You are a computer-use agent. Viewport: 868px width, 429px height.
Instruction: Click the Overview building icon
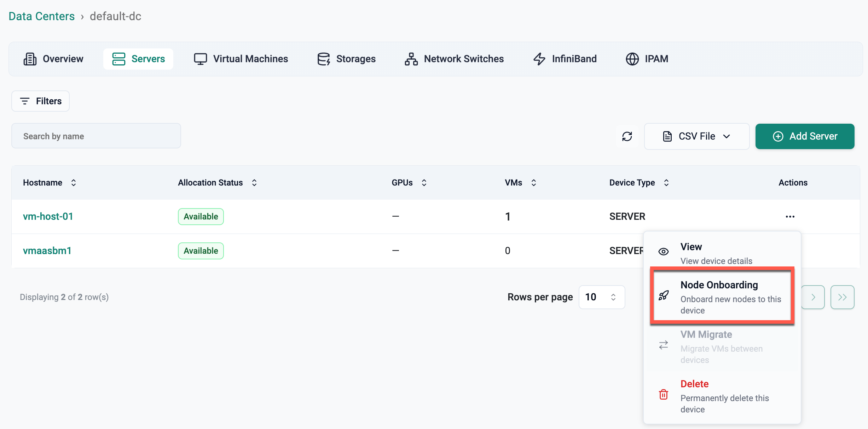(30, 59)
